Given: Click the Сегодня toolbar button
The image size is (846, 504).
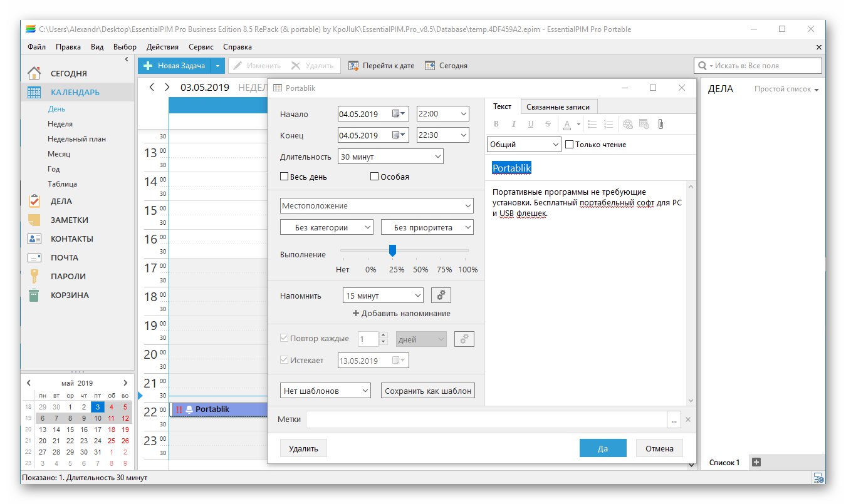Looking at the screenshot, I should click(446, 66).
